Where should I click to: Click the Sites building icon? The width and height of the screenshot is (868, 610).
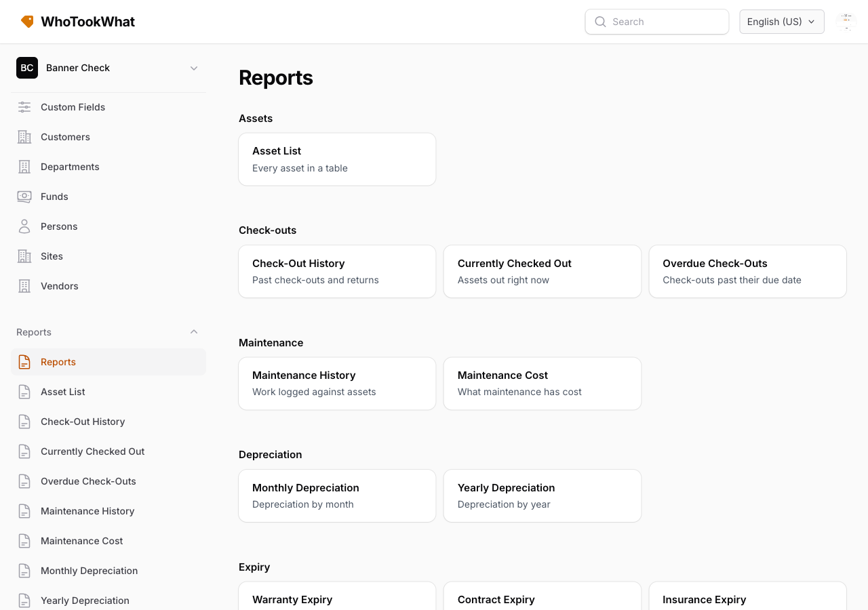(x=24, y=256)
